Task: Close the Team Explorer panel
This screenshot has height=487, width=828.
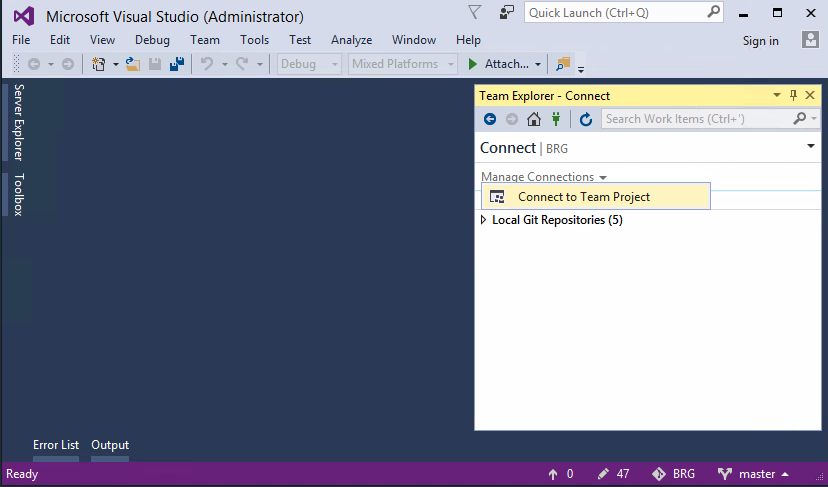Action: pos(810,95)
